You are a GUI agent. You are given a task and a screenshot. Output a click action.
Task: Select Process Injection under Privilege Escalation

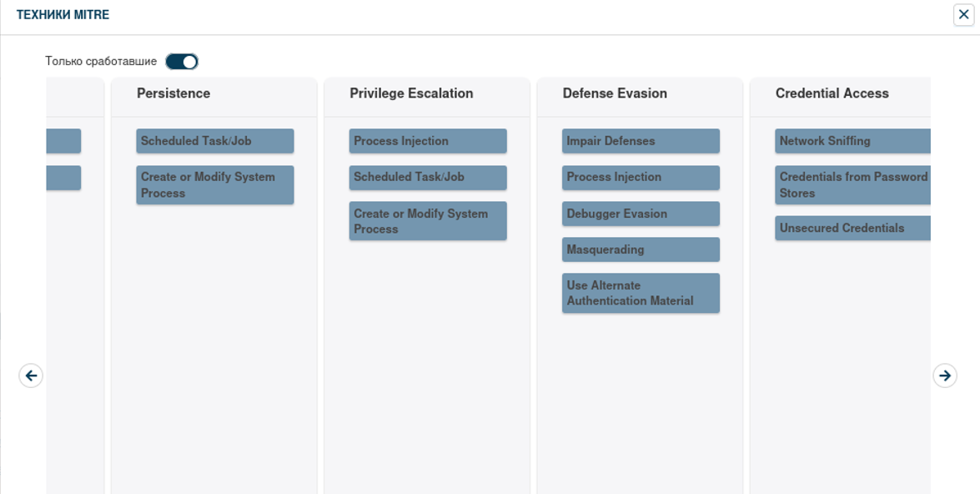427,141
